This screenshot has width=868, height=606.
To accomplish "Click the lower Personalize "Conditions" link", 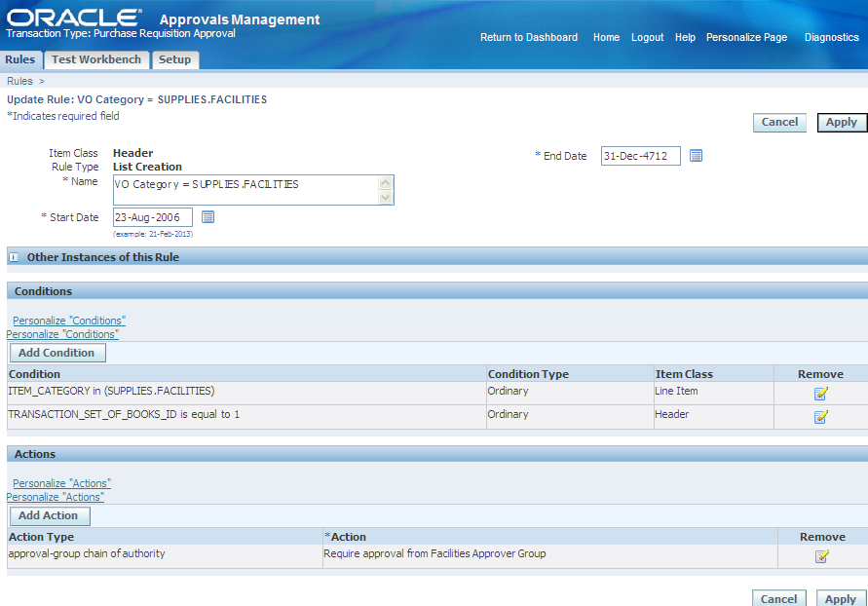I will coord(62,334).
